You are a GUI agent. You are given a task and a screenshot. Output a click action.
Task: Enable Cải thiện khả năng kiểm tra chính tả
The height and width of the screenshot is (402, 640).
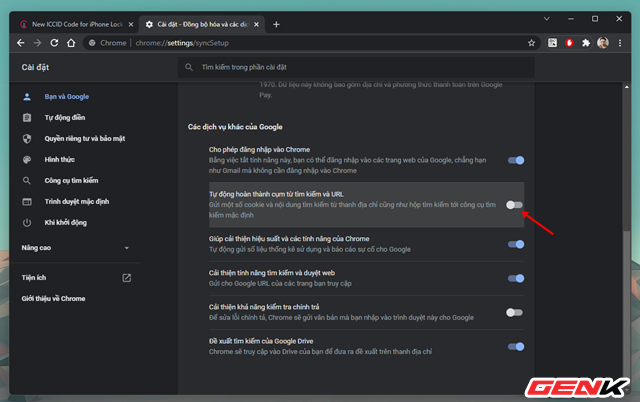pos(514,313)
